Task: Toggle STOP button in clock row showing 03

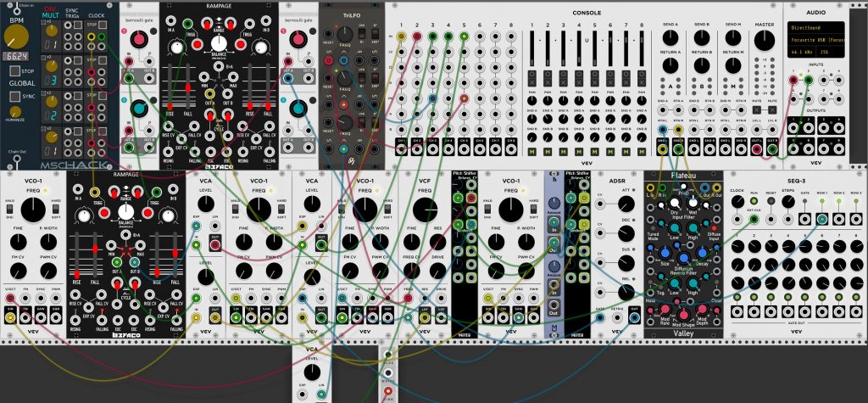Action: pyautogui.click(x=103, y=60)
